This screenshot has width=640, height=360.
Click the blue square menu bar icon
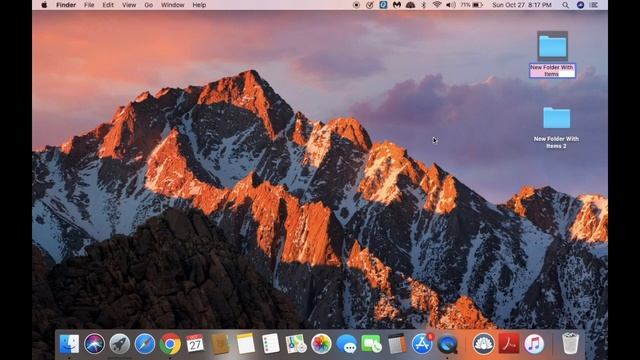coord(383,5)
